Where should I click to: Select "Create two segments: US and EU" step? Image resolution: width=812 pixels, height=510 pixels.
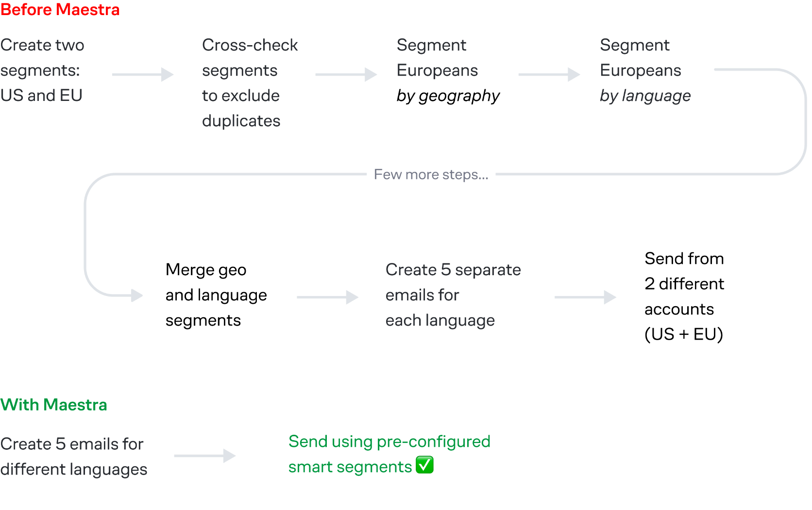coord(42,70)
